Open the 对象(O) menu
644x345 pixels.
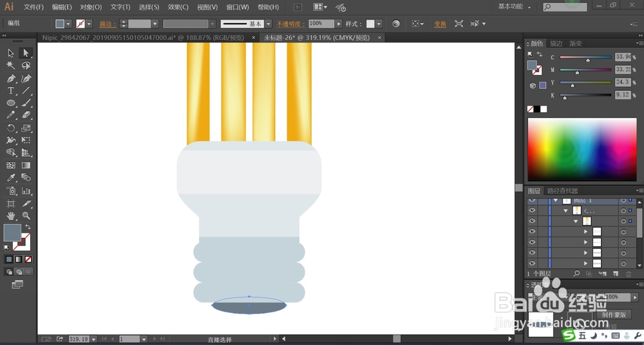pyautogui.click(x=91, y=7)
